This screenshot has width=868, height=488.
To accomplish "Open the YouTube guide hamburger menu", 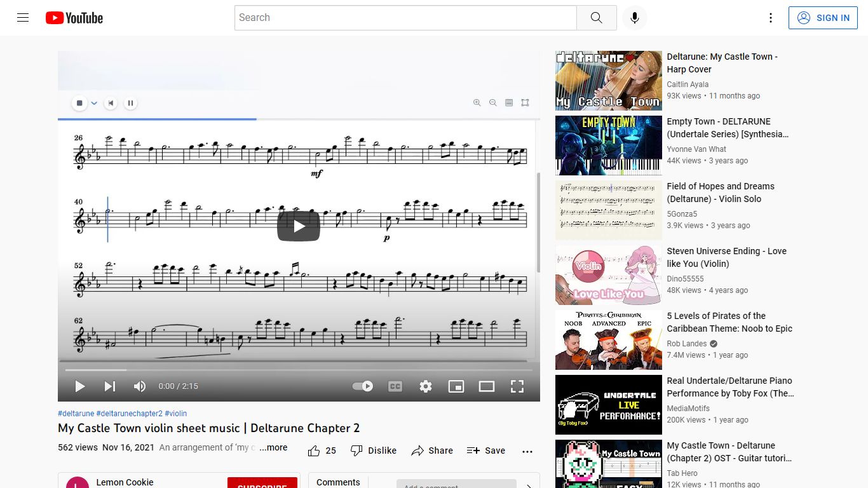I will coord(23,18).
